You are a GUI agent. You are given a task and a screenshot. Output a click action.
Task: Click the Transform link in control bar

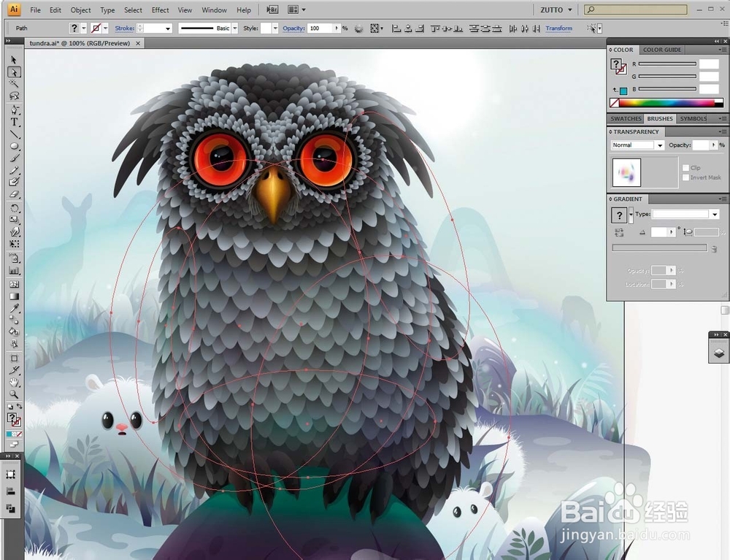coord(558,28)
